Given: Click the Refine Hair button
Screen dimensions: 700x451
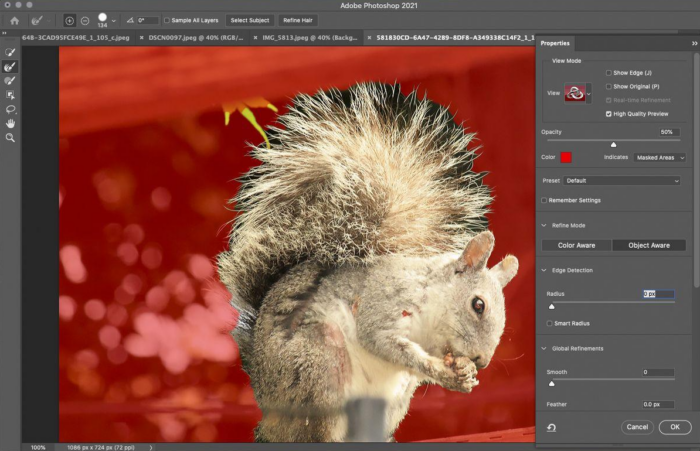Looking at the screenshot, I should pos(298,21).
